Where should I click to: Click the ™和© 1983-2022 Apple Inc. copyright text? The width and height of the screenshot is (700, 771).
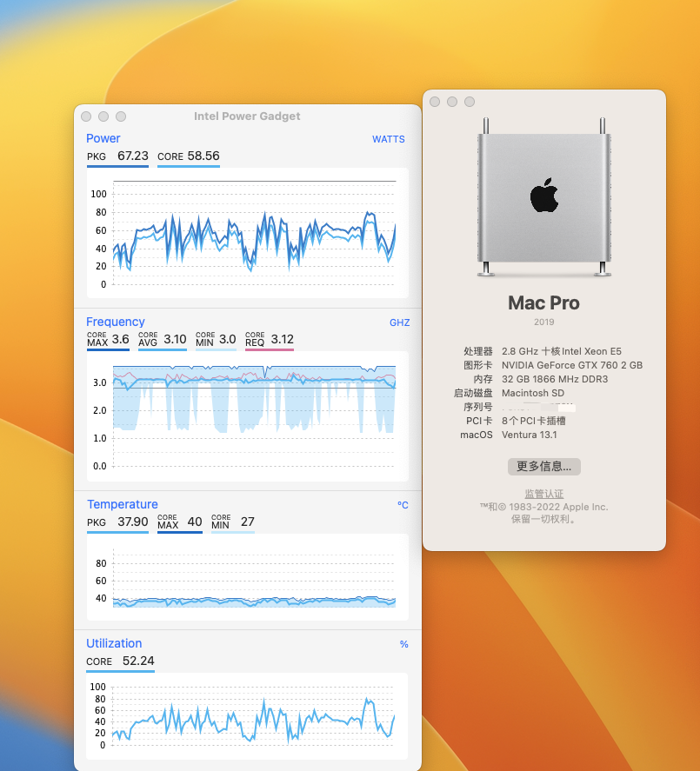(544, 507)
